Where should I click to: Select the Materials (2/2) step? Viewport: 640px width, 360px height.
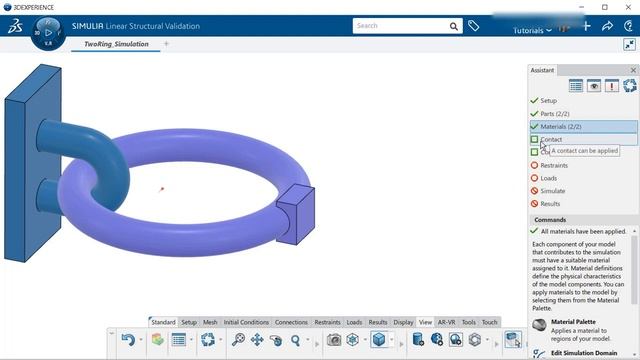click(x=584, y=127)
